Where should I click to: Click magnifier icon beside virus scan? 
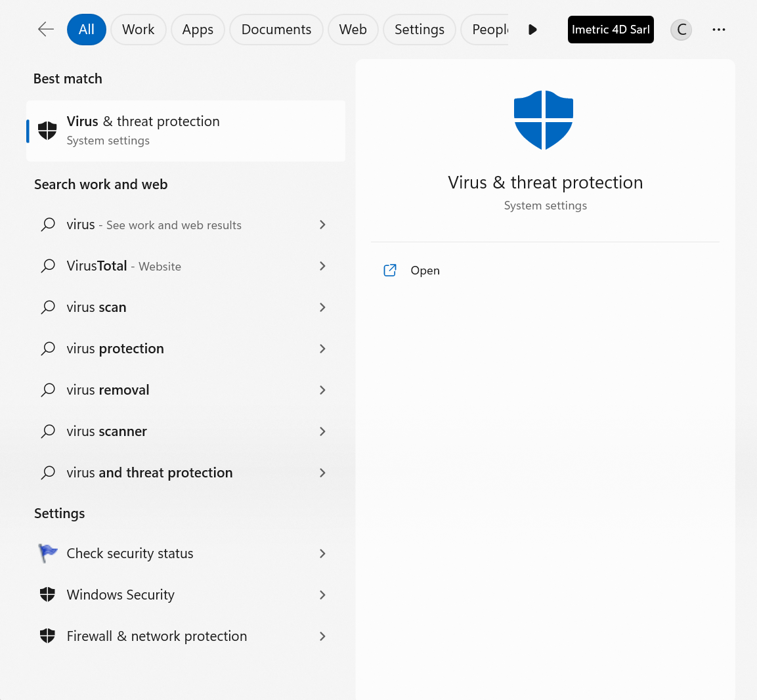pos(48,307)
